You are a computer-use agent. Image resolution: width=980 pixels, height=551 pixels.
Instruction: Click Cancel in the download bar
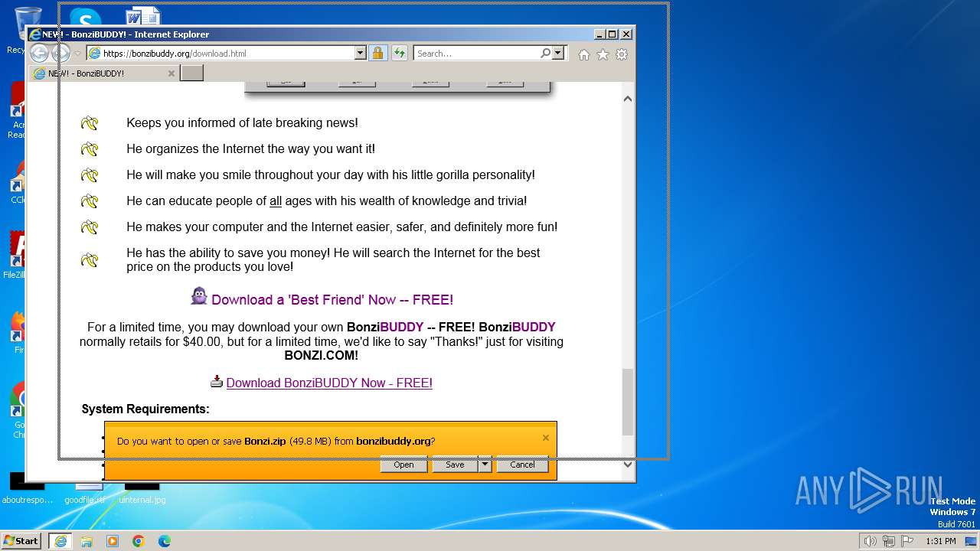(x=522, y=465)
